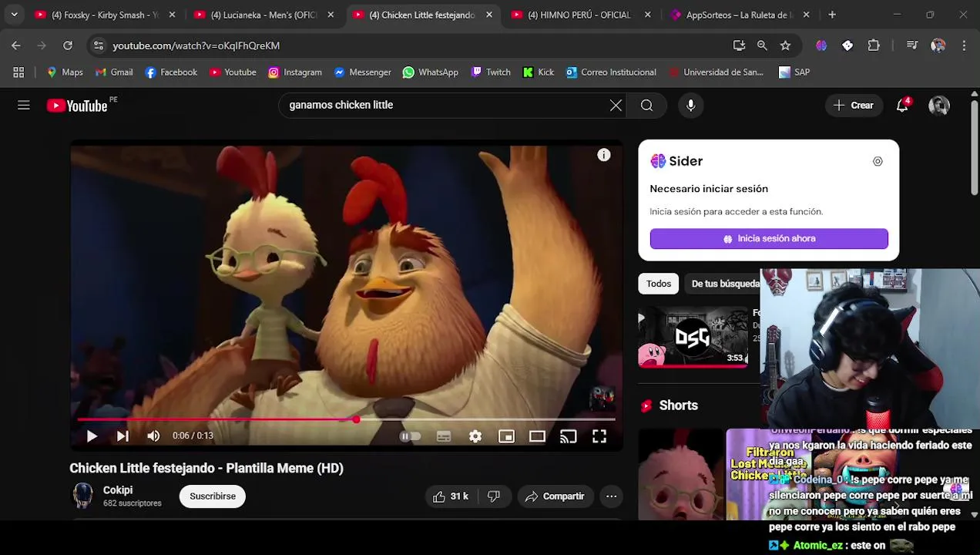Image resolution: width=980 pixels, height=555 pixels.
Task: Open more actions menu below the video
Action: 611,496
